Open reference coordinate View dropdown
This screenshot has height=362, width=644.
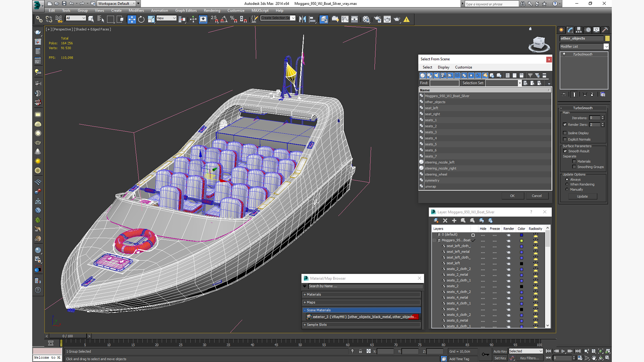point(166,18)
